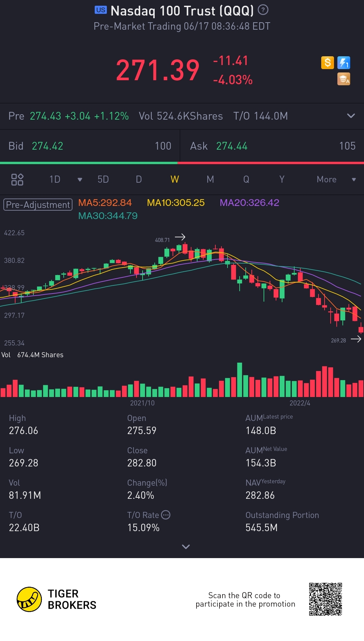
Task: Tap the 2021/10 date axis label
Action: pos(143,403)
